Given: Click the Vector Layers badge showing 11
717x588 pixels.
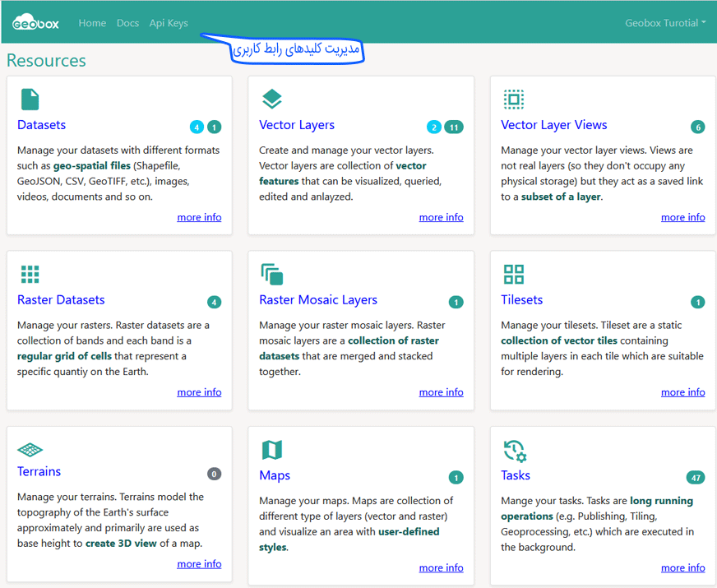Looking at the screenshot, I should tap(454, 127).
